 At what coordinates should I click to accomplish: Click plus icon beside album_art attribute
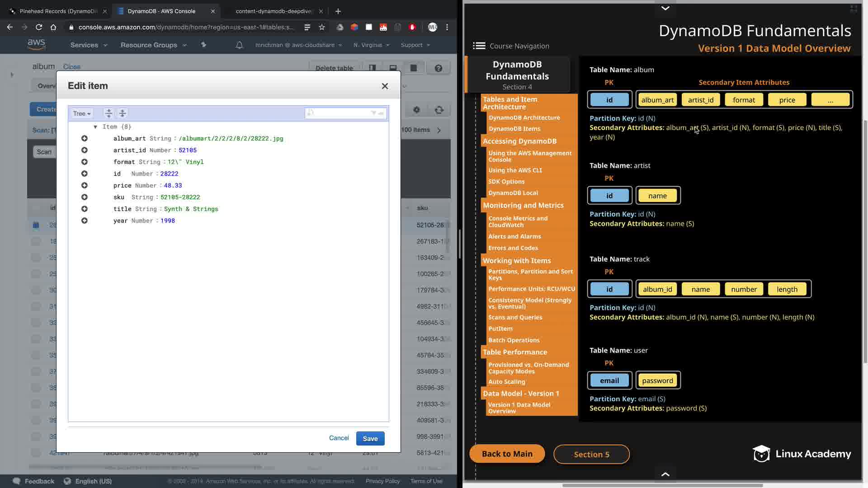tap(85, 138)
